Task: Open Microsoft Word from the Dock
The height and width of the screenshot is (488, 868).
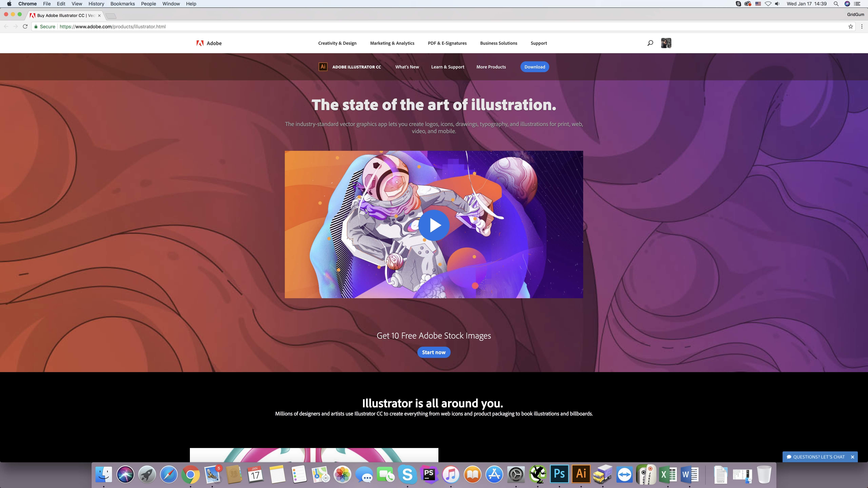Action: coord(689,474)
